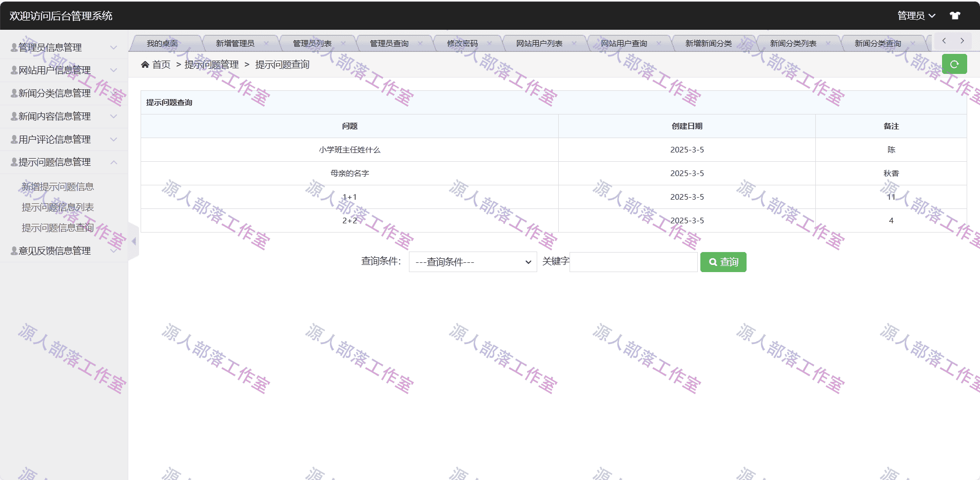This screenshot has width=980, height=480.
Task: Expand the 管理员信息管理 chevron
Action: pyautogui.click(x=114, y=47)
